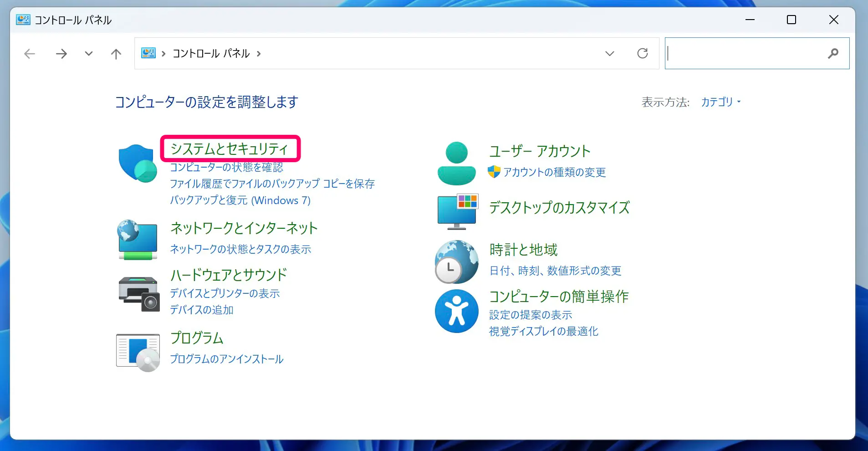Open デバイスとプリンターの表示 link
The width and height of the screenshot is (868, 451).
pyautogui.click(x=225, y=293)
